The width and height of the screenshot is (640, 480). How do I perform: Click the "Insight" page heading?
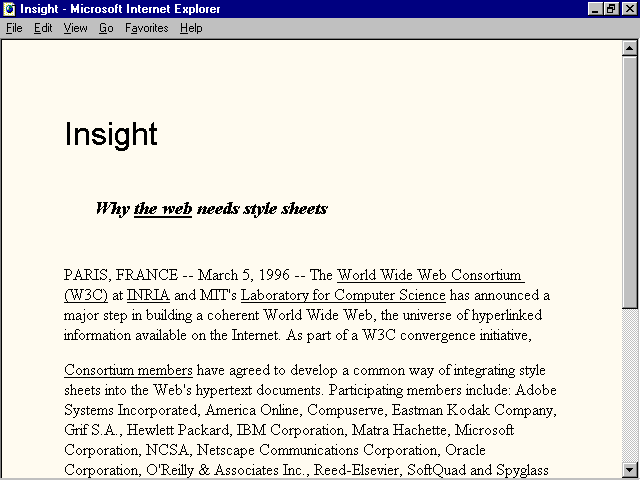(111, 135)
